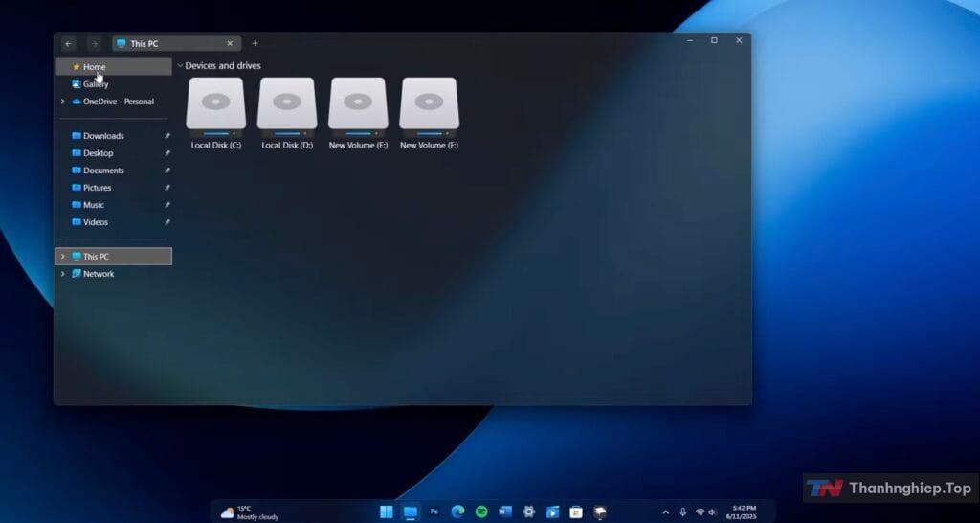Add a new tab with plus button

coord(255,44)
